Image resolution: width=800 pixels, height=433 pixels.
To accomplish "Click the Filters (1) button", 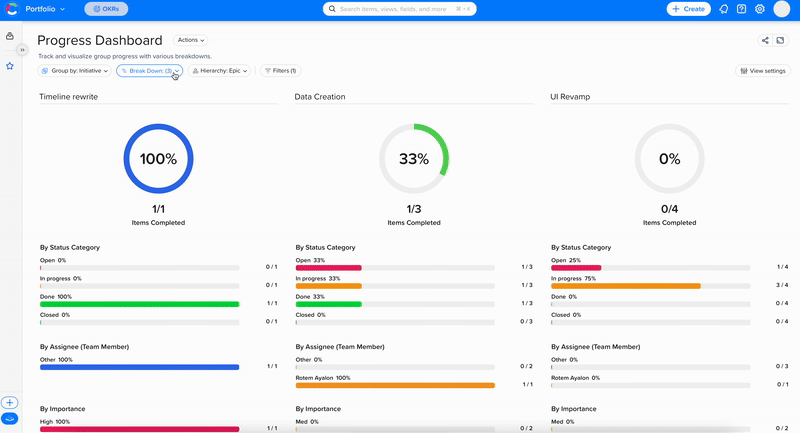I will point(280,71).
